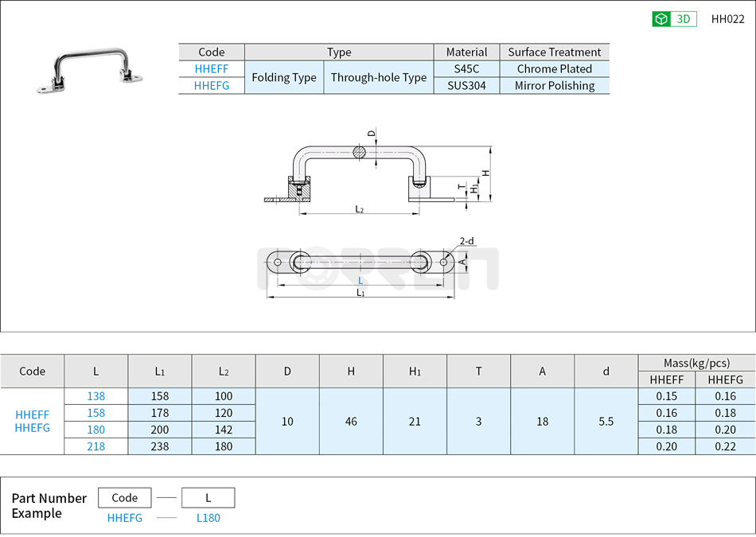Select length 218 in the table

pos(95,446)
